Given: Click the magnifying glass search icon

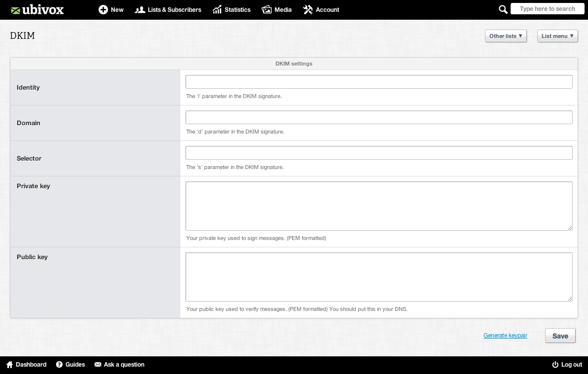Looking at the screenshot, I should click(x=503, y=9).
